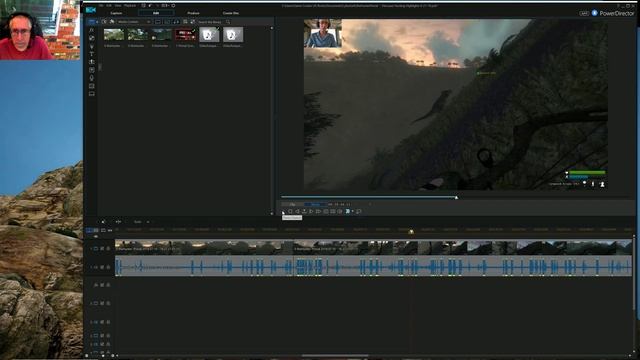Viewport: 640px width, 360px height.
Task: Undock the preview window
Action: tap(358, 211)
